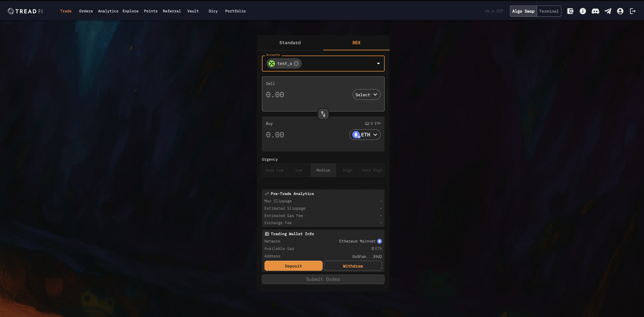Viewport: 644px width, 317px height.
Task: Open the ETH buy token dropdown
Action: pyautogui.click(x=365, y=135)
